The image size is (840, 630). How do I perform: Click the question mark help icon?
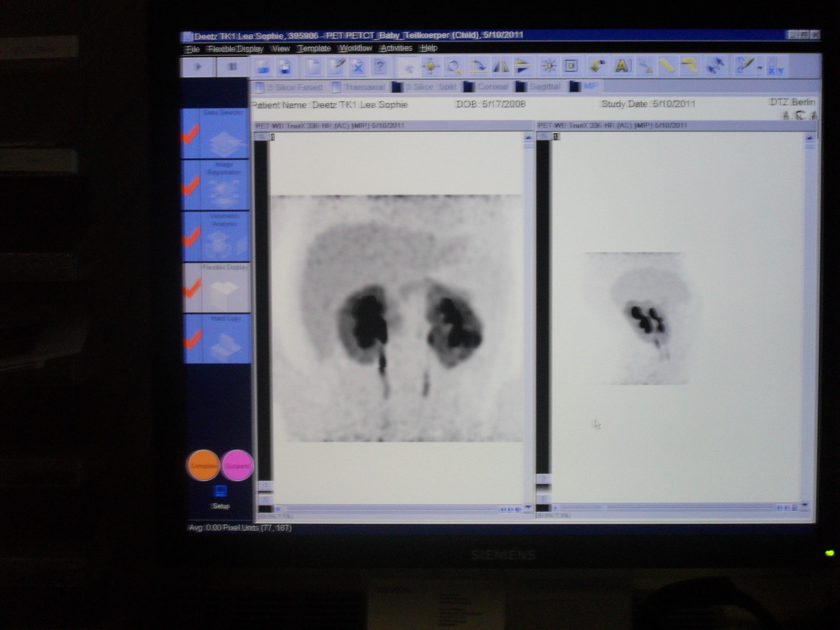(379, 66)
